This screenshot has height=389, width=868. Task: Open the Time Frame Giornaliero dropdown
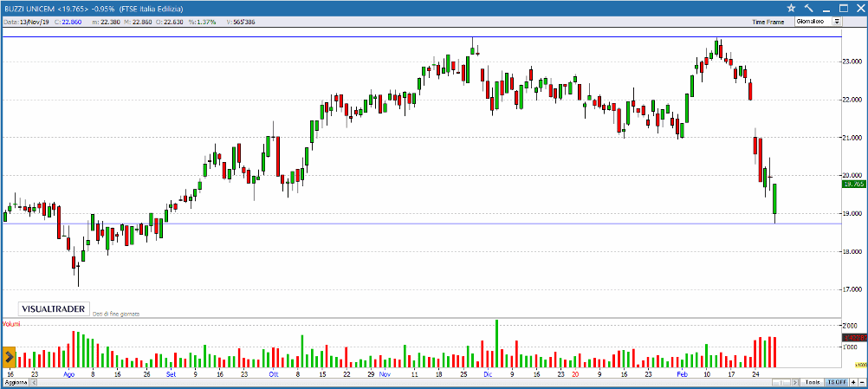tap(819, 22)
